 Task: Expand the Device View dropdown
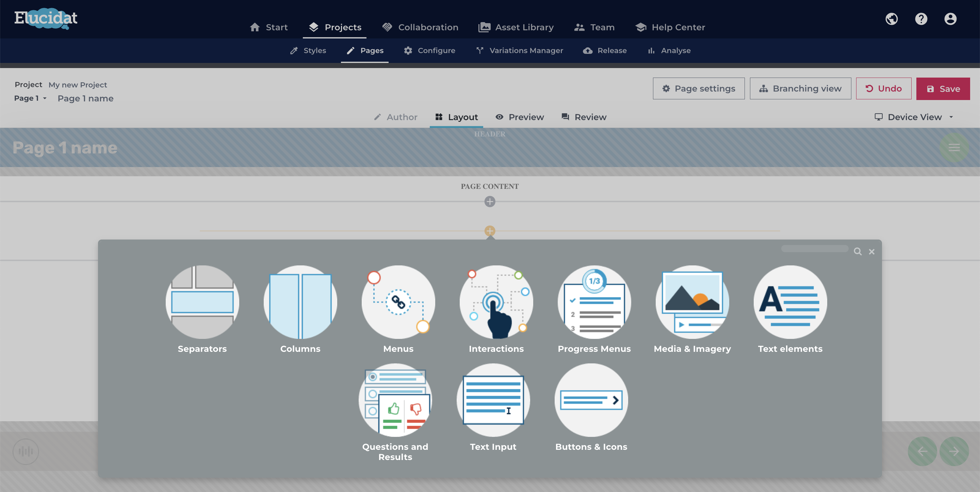914,117
